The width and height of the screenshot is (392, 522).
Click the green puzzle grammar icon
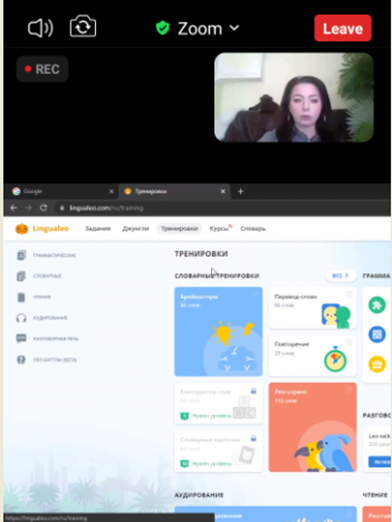click(x=377, y=305)
